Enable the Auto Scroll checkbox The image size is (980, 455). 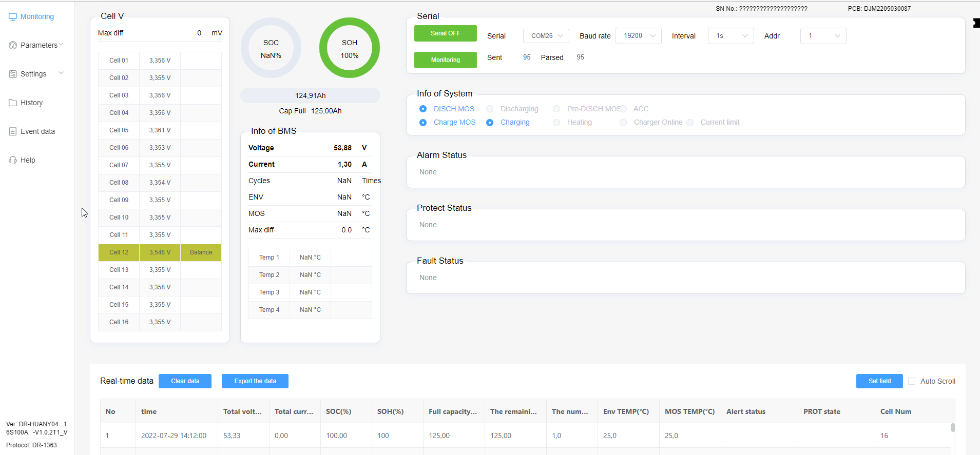pyautogui.click(x=912, y=381)
